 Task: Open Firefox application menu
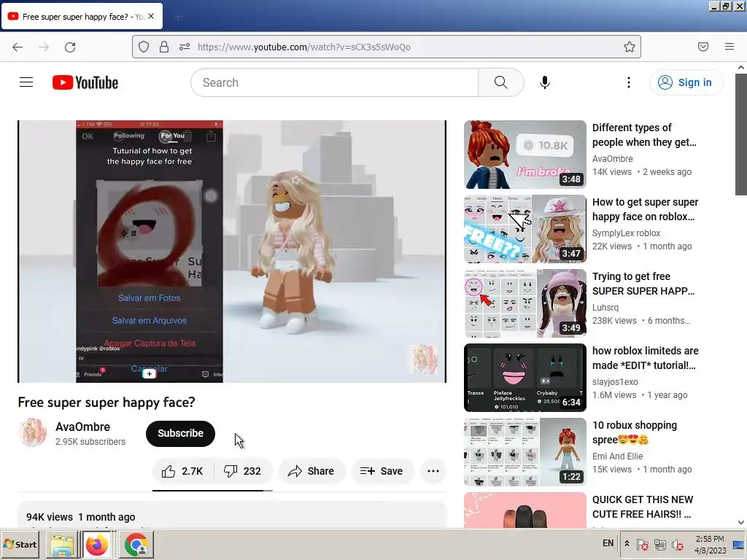click(729, 47)
